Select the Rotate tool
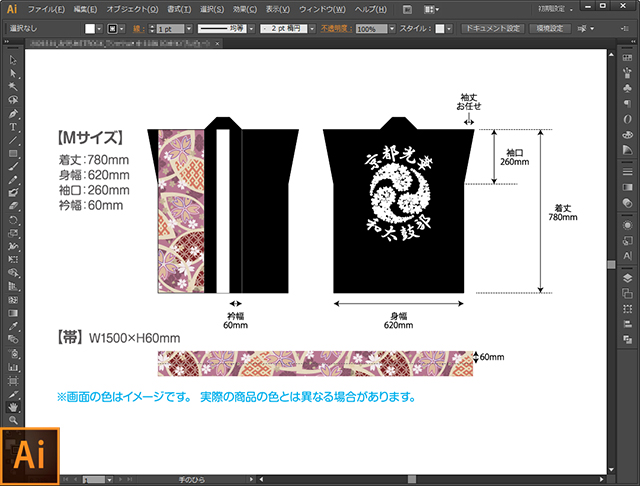The width and height of the screenshot is (640, 486). click(13, 220)
